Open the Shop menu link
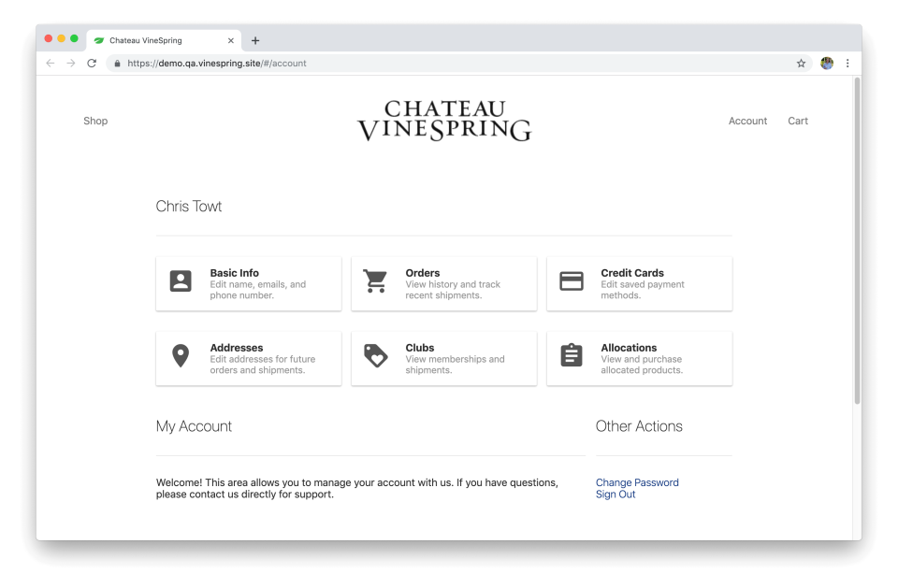 pyautogui.click(x=95, y=121)
